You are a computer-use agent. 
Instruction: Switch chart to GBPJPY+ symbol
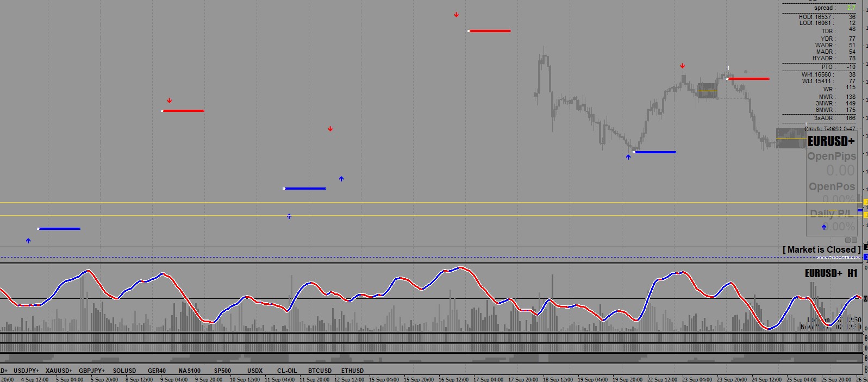click(x=92, y=371)
